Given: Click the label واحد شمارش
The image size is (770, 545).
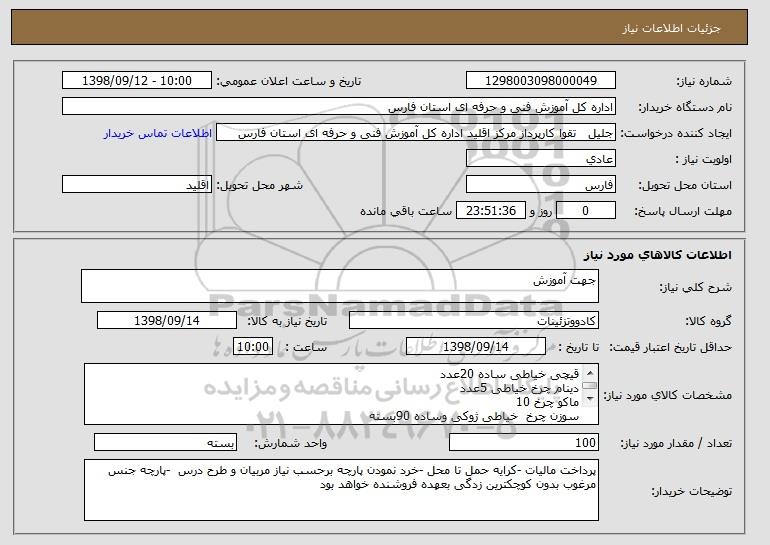Looking at the screenshot, I should click(x=291, y=443).
